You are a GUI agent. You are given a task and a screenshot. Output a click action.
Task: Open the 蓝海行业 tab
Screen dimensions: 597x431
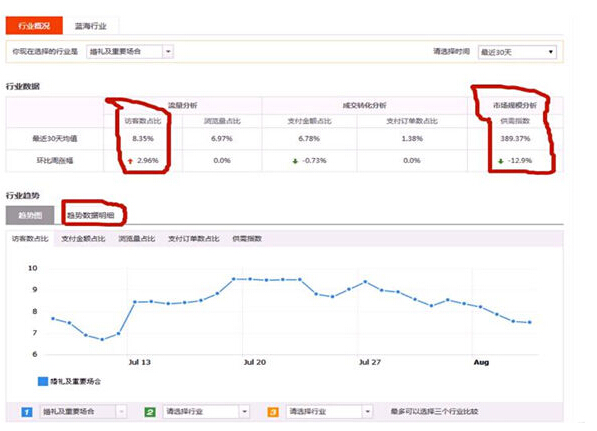[x=91, y=26]
